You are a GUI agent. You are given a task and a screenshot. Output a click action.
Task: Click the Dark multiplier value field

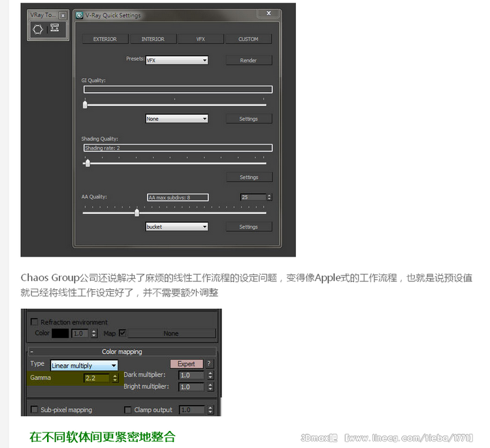point(191,375)
